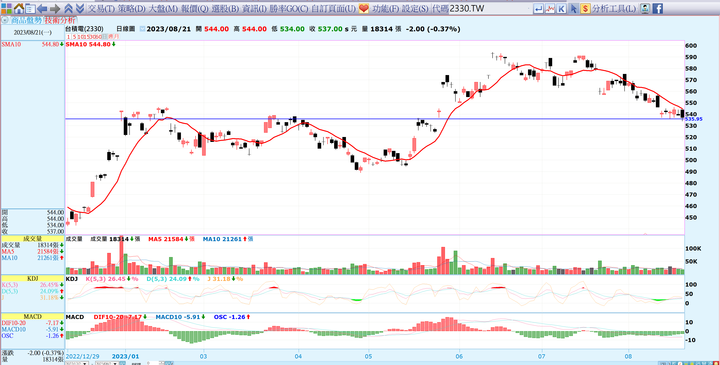
Task: Select the 日 daily period button
Action: point(105,37)
